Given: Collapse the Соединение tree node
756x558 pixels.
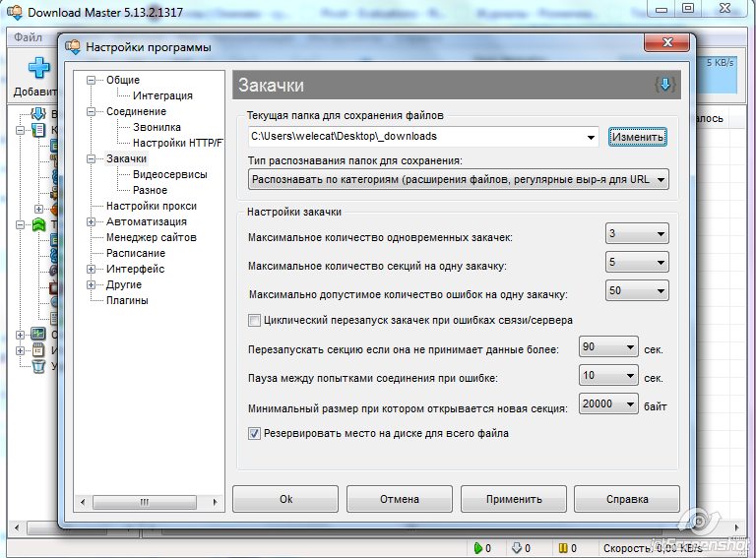Looking at the screenshot, I should [x=91, y=112].
